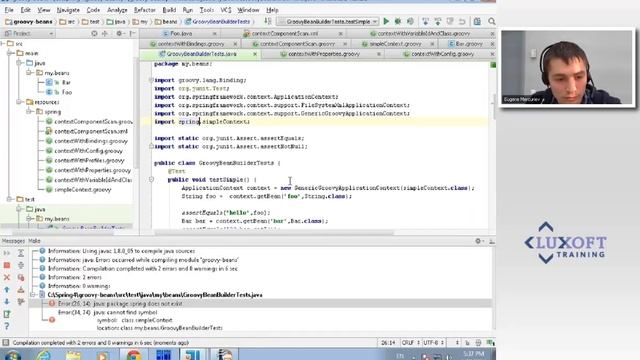
Task: Hide the Project tool window
Action: [133, 33]
